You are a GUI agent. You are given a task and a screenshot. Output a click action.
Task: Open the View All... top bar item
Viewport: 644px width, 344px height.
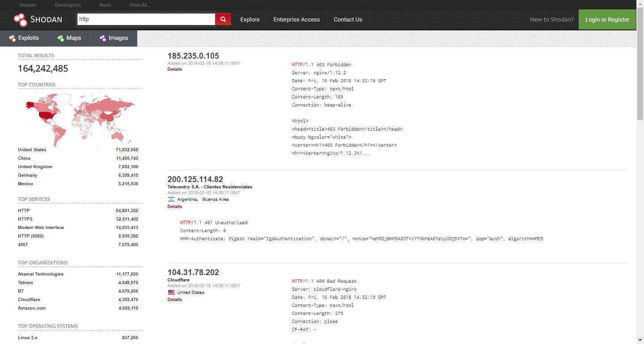pyautogui.click(x=140, y=5)
